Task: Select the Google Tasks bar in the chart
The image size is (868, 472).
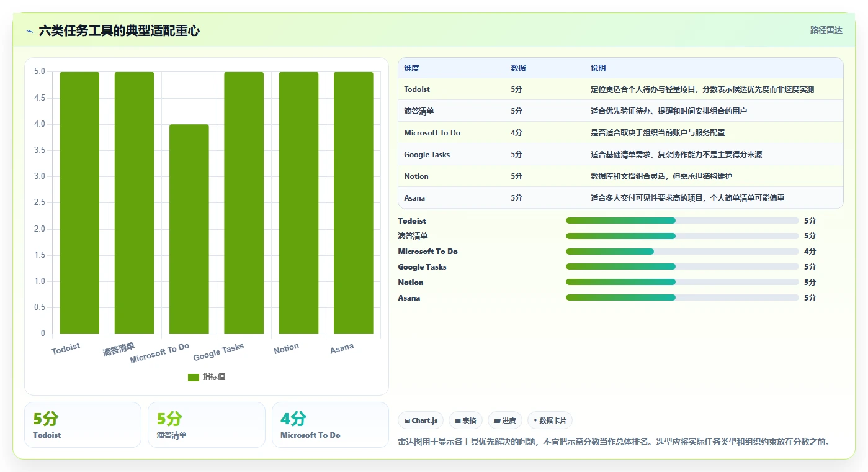Action: pos(244,202)
